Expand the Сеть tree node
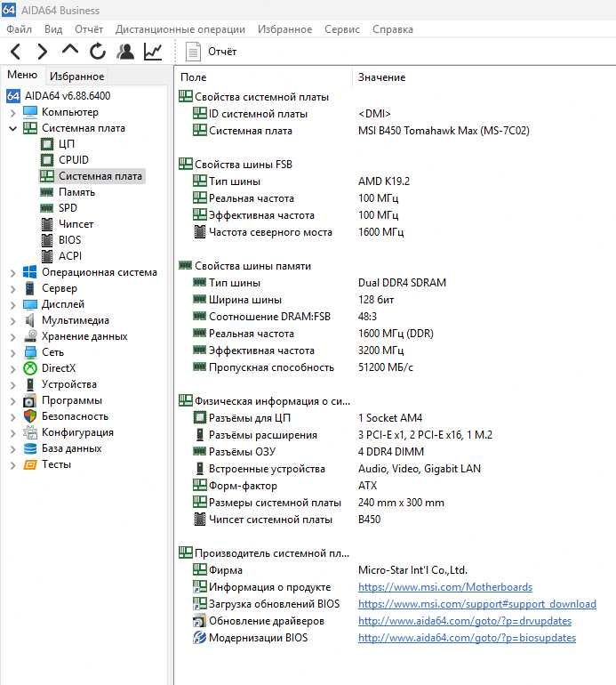The width and height of the screenshot is (616, 685). (12, 352)
